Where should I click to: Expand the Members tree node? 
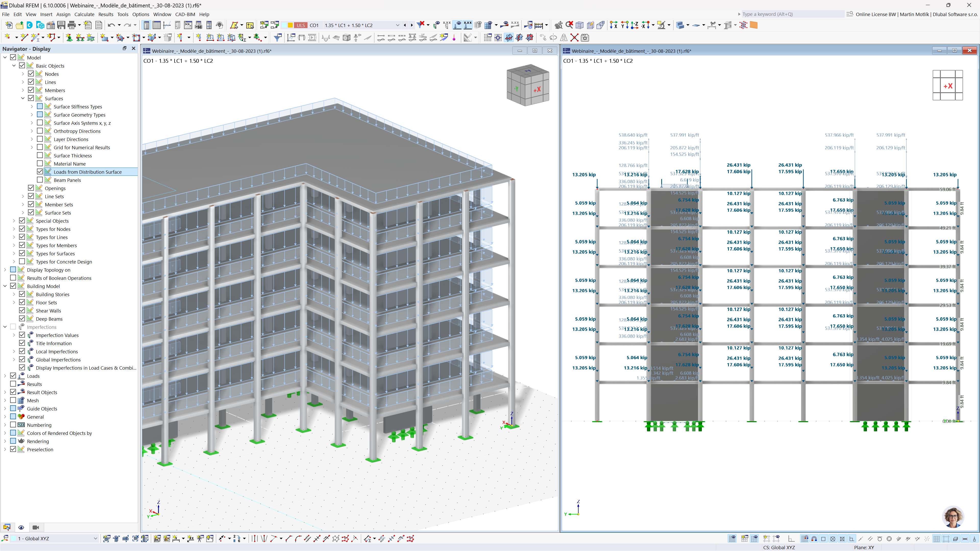[22, 90]
